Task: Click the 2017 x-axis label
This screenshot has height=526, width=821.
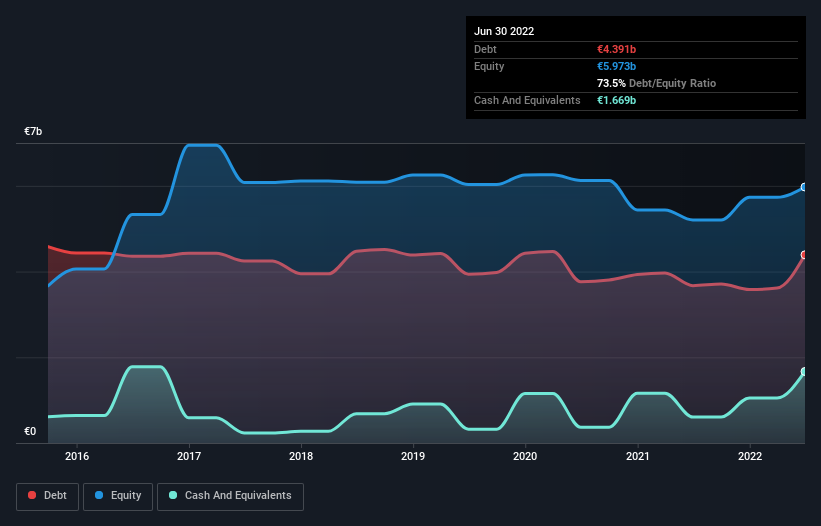Action: click(x=189, y=456)
